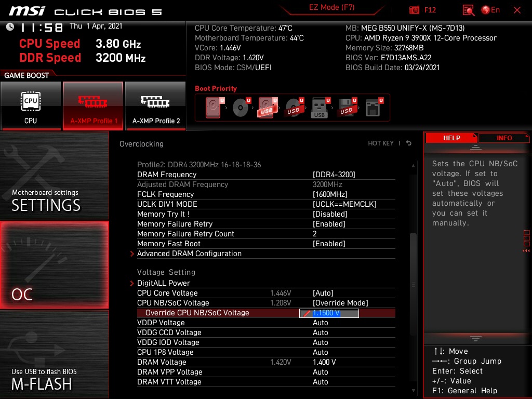Click the Adjusted DRAM Frequency row

(x=266, y=184)
